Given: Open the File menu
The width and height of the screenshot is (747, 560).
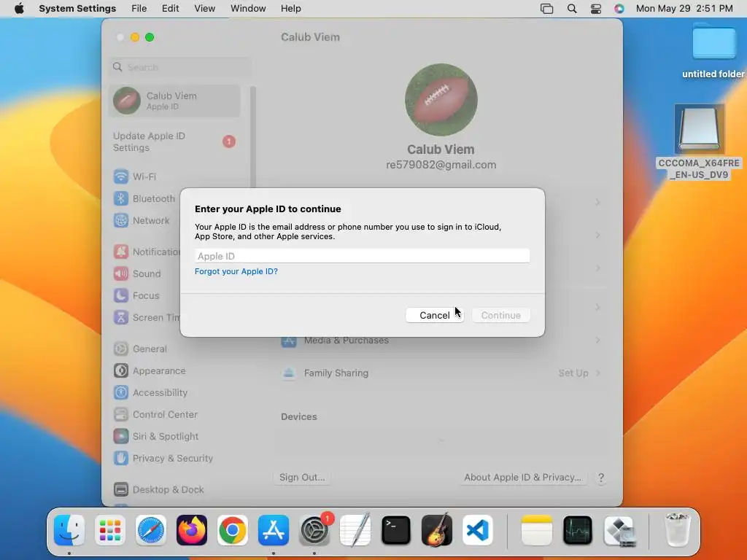Looking at the screenshot, I should (139, 9).
